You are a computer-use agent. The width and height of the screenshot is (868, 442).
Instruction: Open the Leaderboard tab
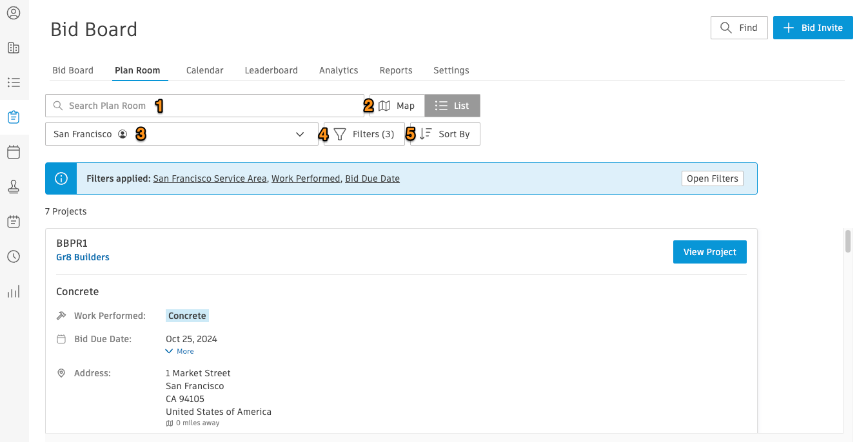271,70
